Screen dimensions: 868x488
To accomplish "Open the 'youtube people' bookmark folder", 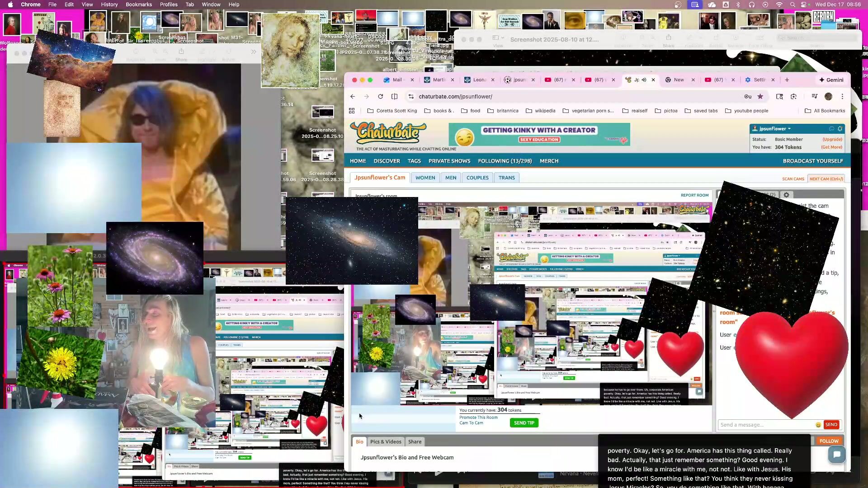I will (x=746, y=111).
